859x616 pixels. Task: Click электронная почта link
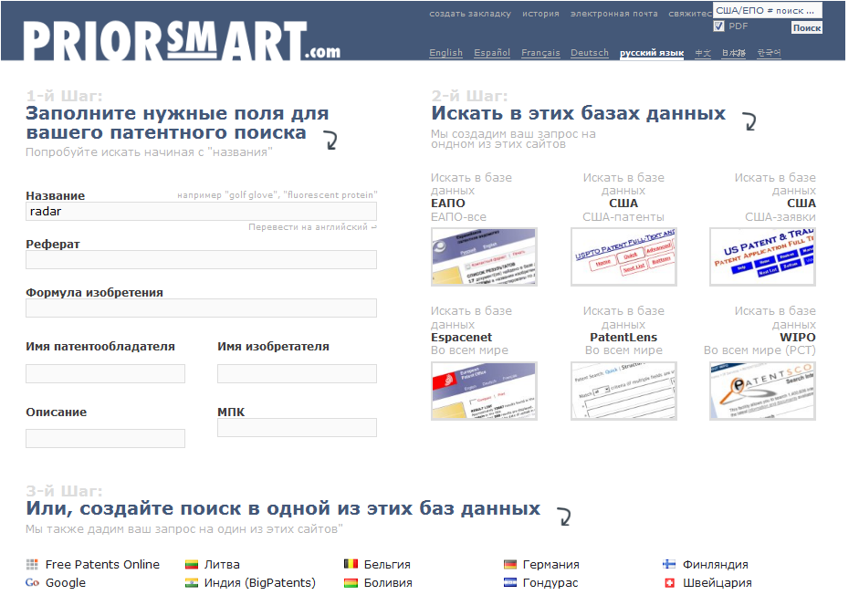614,14
